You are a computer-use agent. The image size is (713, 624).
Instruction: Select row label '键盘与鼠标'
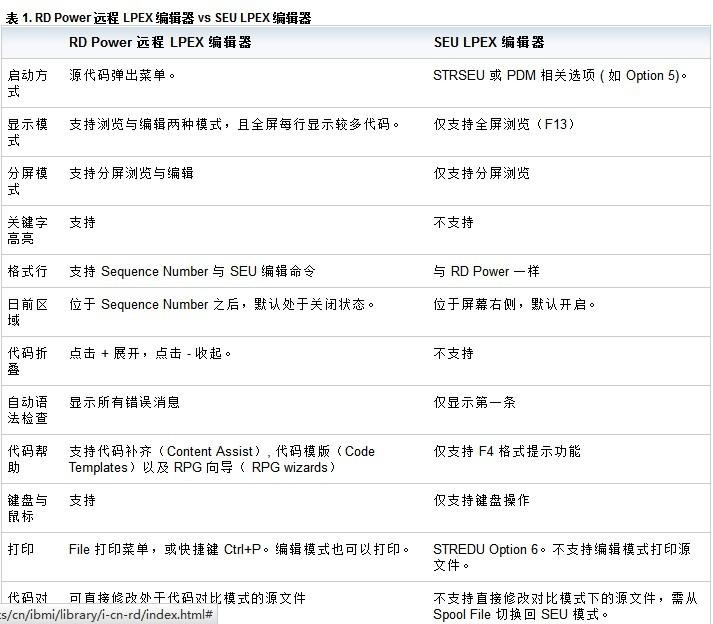[x=28, y=508]
